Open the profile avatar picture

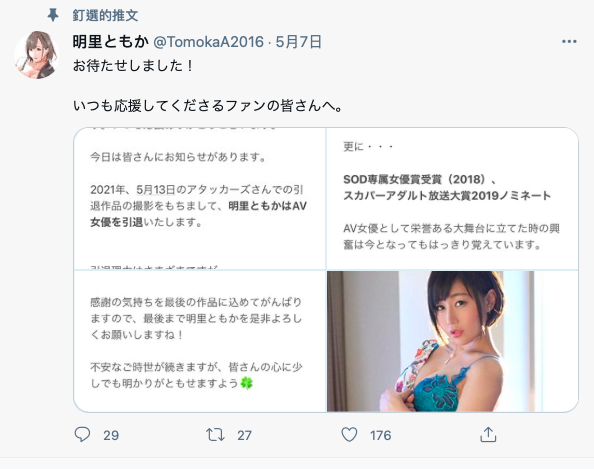point(37,55)
